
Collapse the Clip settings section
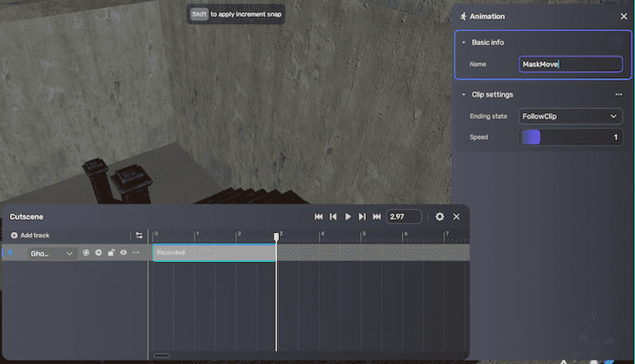point(464,95)
